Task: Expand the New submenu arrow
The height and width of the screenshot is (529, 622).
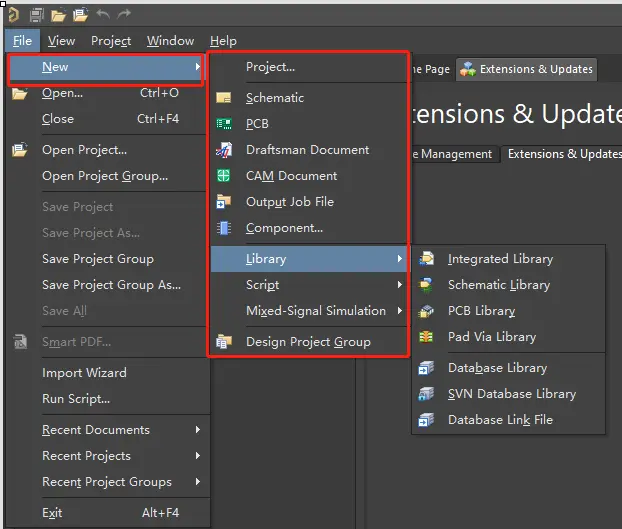Action: (198, 67)
